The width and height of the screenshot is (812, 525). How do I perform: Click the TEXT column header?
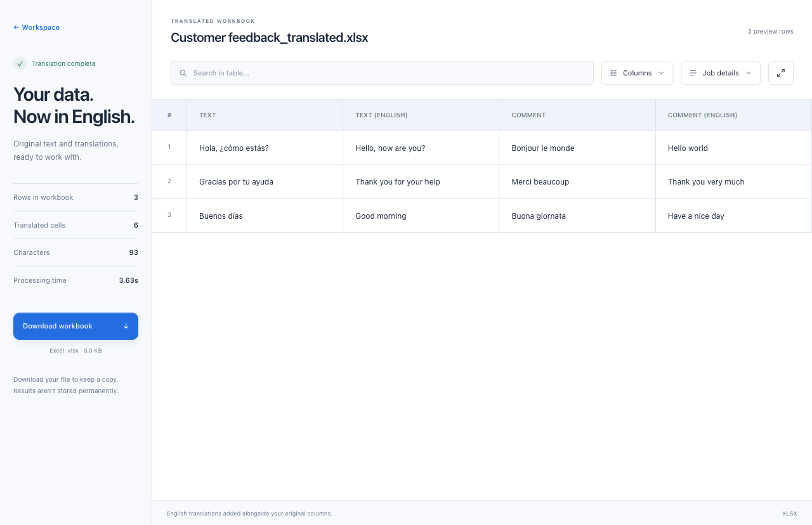[x=265, y=115]
